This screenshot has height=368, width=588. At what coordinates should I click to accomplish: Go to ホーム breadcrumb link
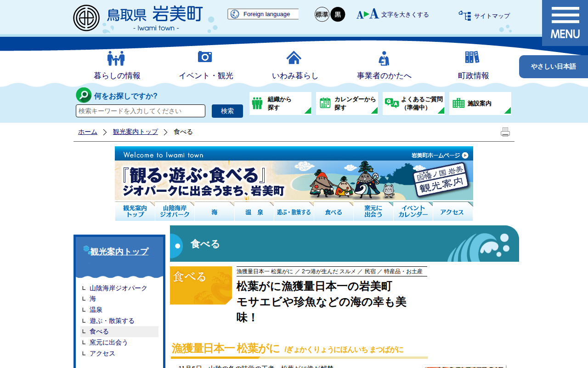point(88,132)
